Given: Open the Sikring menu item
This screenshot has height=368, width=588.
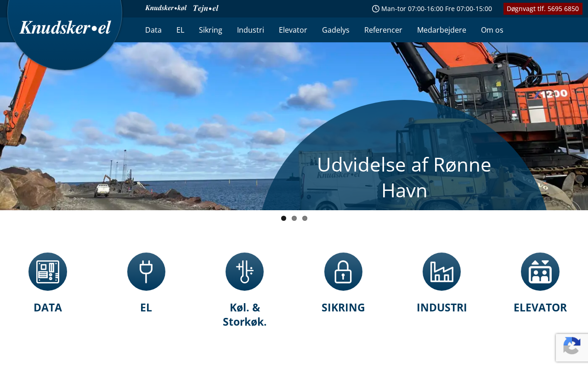Looking at the screenshot, I should (210, 30).
